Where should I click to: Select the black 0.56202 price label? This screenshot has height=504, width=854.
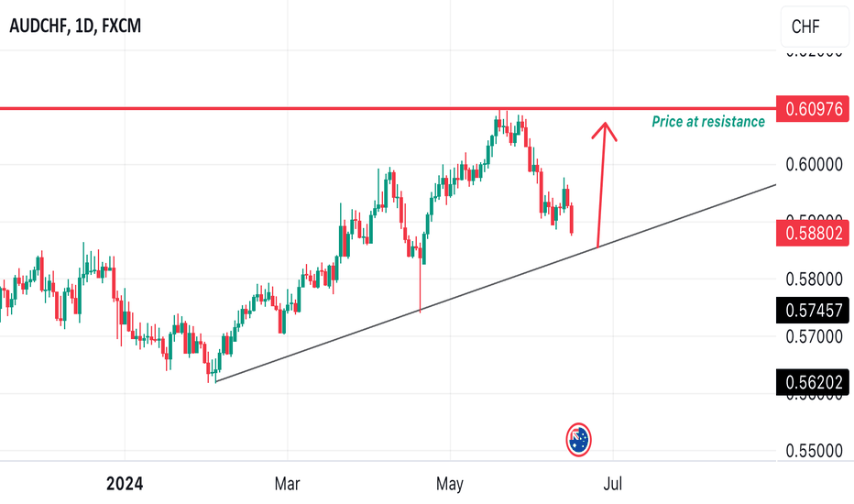(x=813, y=382)
